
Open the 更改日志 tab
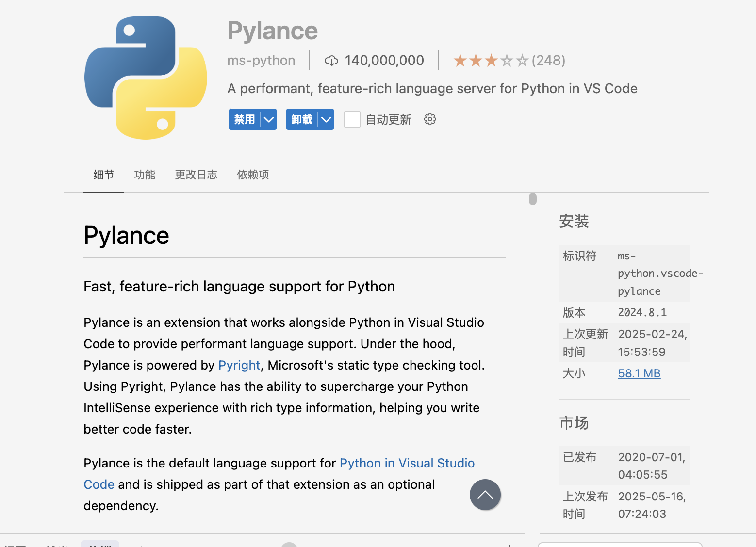(196, 175)
